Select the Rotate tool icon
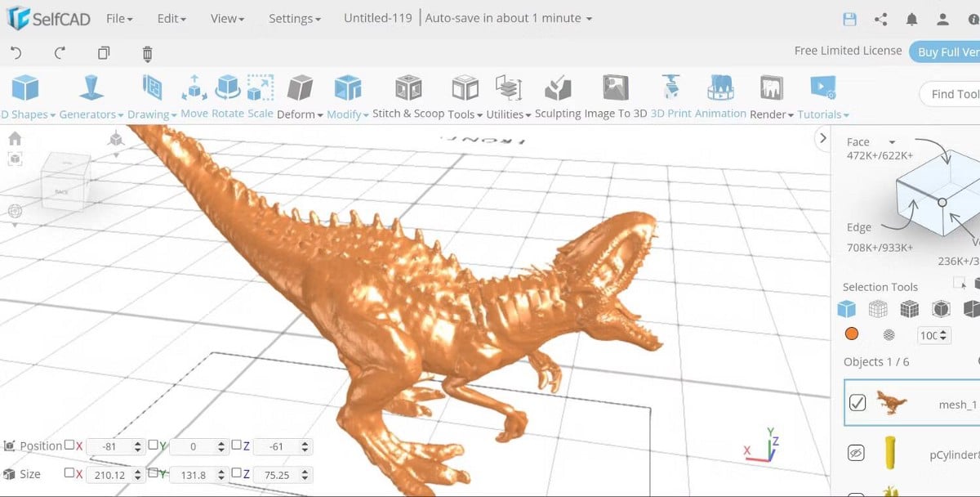Viewport: 980px width, 497px height. (226, 89)
